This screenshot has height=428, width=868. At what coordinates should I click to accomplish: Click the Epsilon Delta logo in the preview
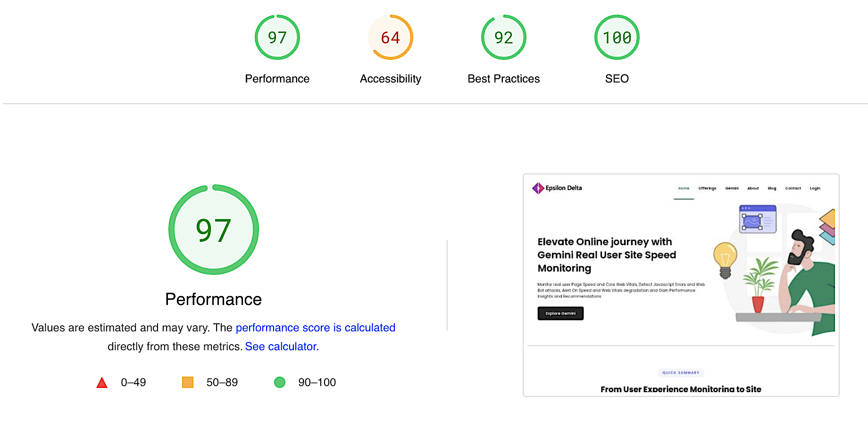(559, 188)
